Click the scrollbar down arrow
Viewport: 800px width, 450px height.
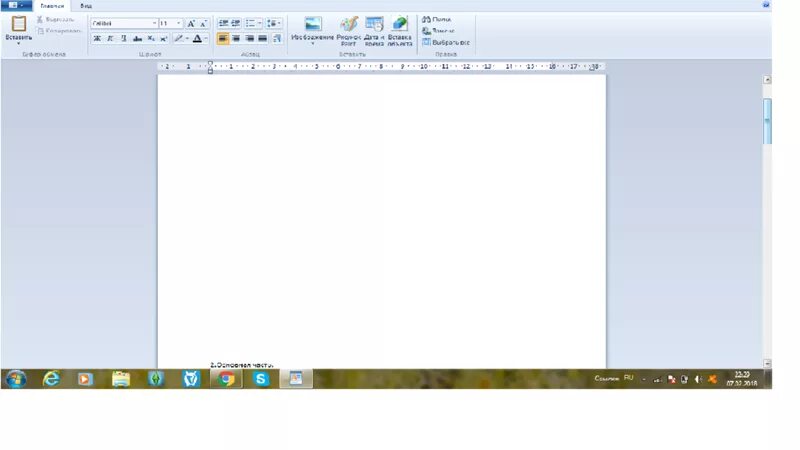tap(767, 363)
